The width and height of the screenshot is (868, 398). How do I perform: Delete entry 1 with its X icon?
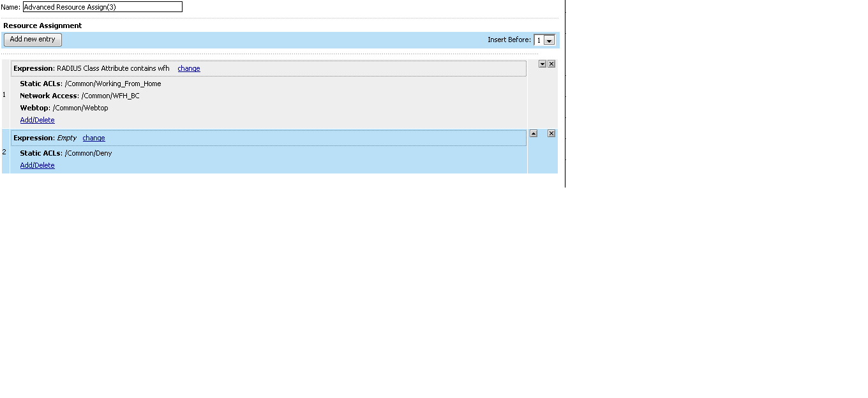click(x=551, y=64)
